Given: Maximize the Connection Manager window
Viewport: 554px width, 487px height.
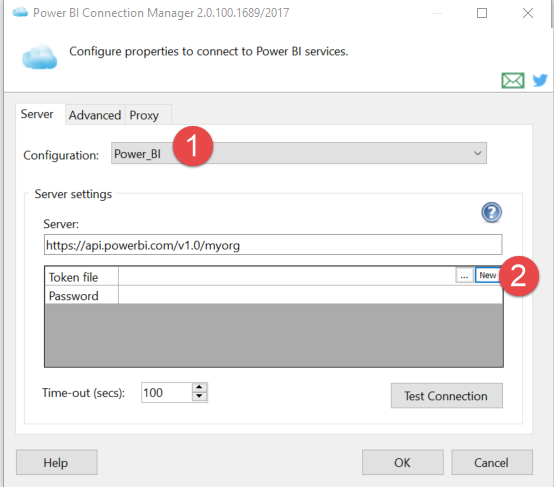Looking at the screenshot, I should pos(482,13).
